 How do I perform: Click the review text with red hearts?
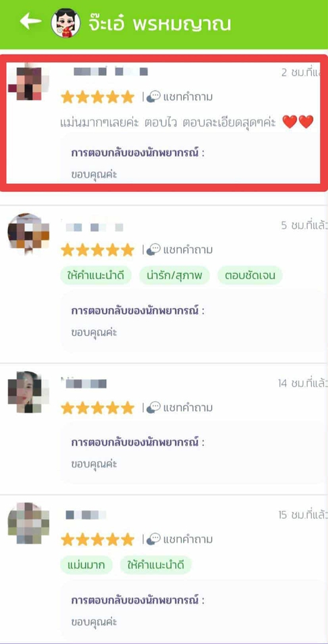186,122
